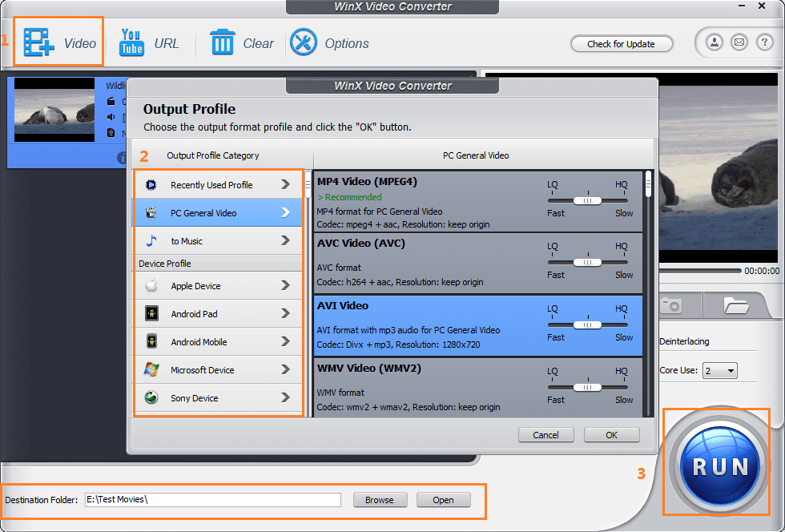Screen dimensions: 785x532
Task: Click the open folder icon beside the camera
Action: (735, 305)
